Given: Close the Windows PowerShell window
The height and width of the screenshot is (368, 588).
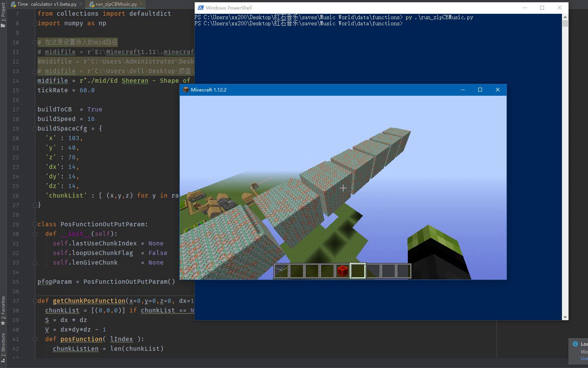Looking at the screenshot, I should click(560, 8).
